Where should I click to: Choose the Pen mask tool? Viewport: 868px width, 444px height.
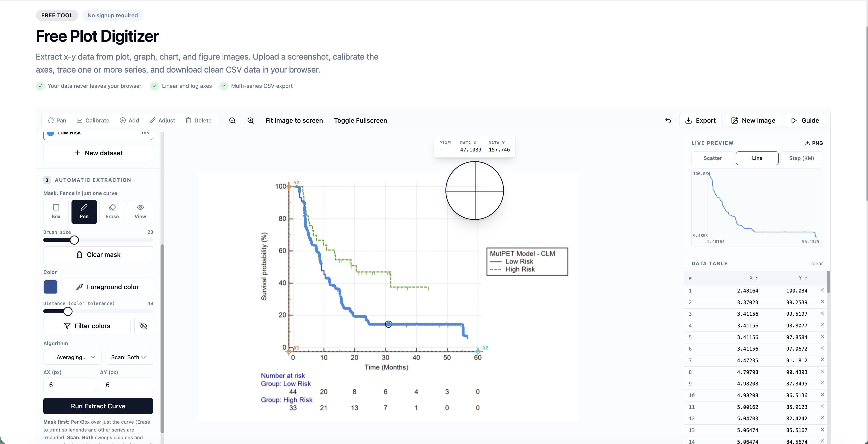[x=84, y=212]
